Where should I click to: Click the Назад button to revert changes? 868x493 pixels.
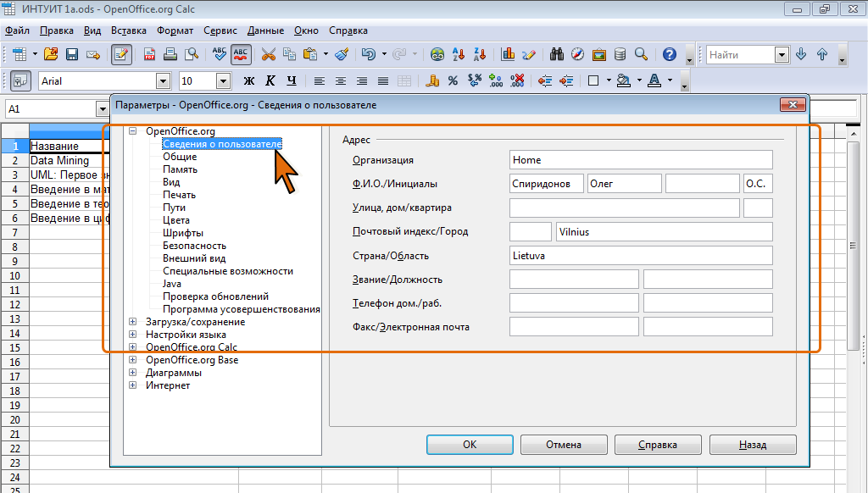[x=753, y=445]
